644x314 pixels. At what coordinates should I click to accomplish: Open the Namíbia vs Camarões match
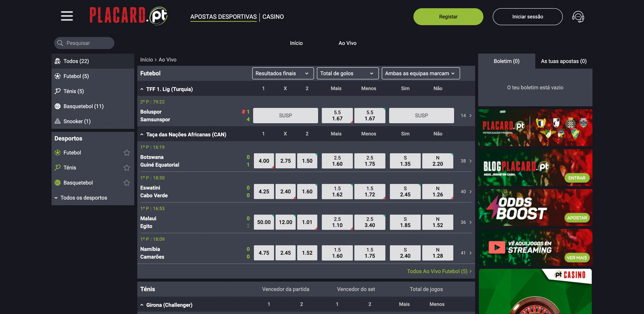(x=152, y=253)
